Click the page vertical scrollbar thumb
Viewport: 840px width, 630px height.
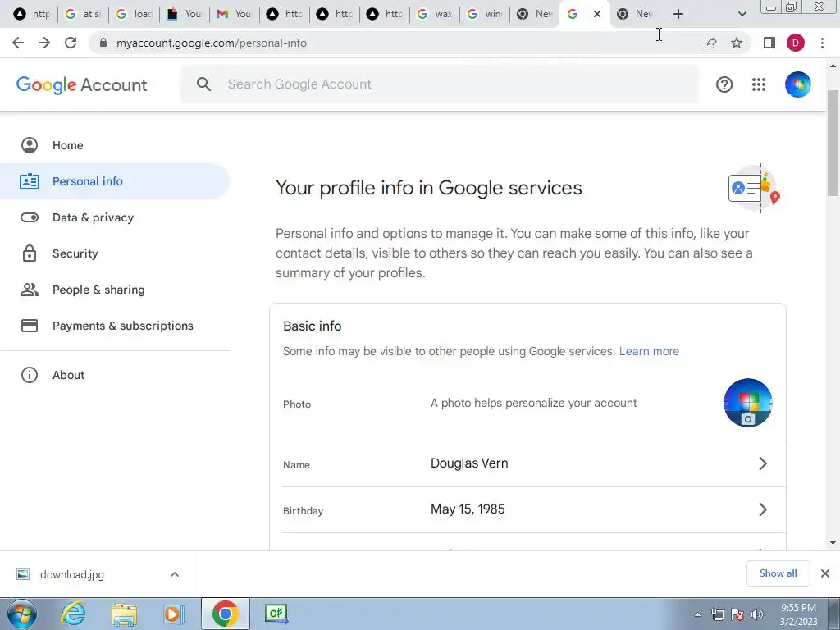(x=833, y=143)
